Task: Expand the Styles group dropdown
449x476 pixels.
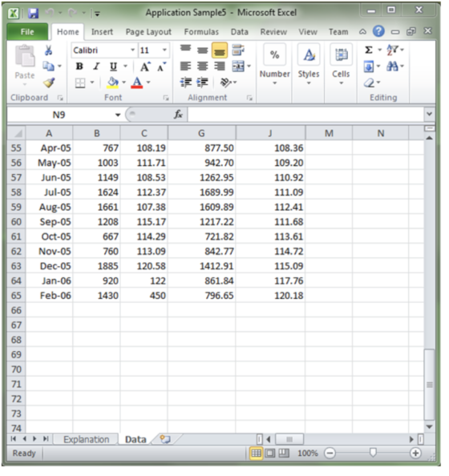Action: 309,83
